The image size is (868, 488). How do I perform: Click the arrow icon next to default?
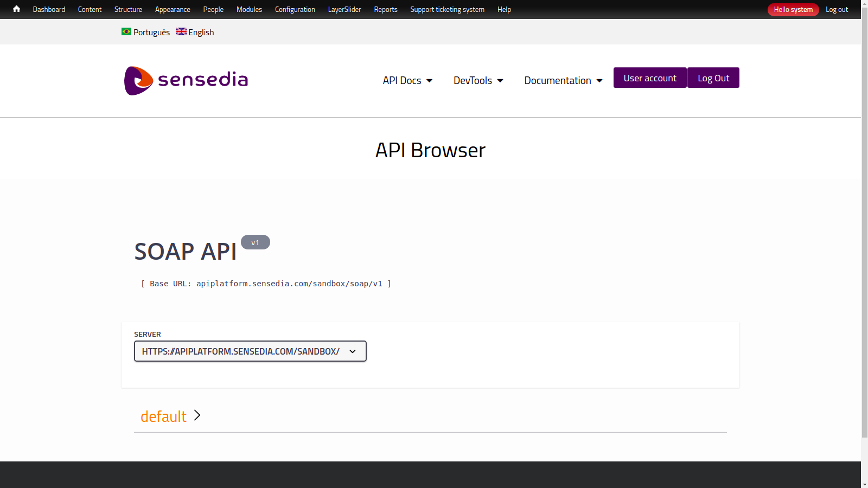click(197, 416)
